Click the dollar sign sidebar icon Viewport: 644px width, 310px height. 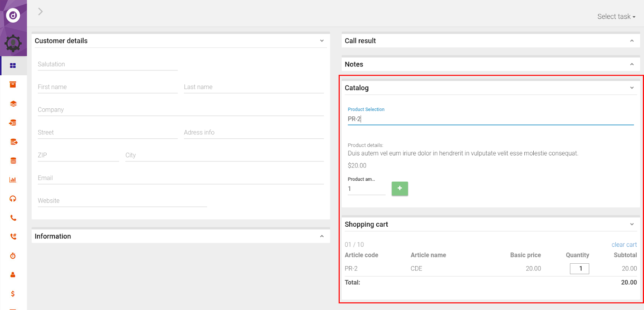point(13,293)
